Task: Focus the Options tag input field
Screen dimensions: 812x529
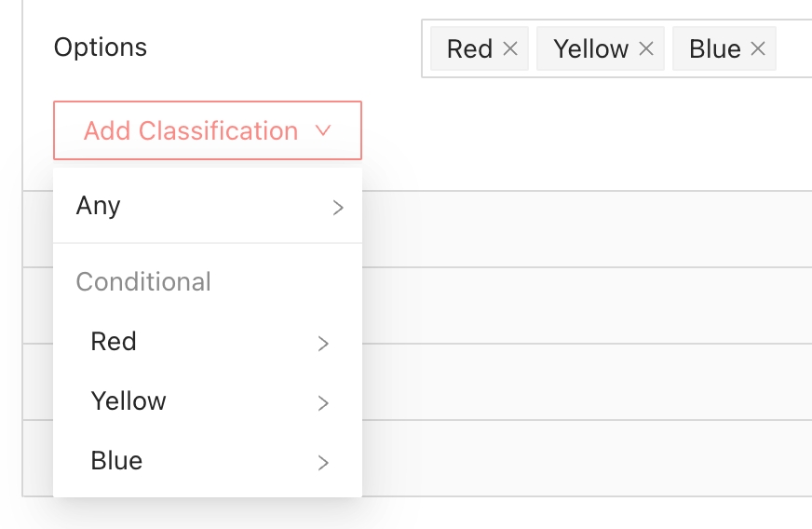Action: click(x=792, y=49)
